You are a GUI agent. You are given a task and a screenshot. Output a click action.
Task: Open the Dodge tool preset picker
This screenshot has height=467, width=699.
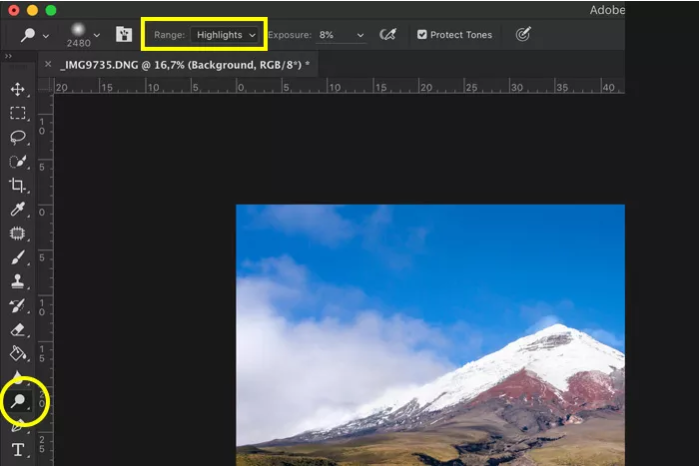tap(34, 35)
